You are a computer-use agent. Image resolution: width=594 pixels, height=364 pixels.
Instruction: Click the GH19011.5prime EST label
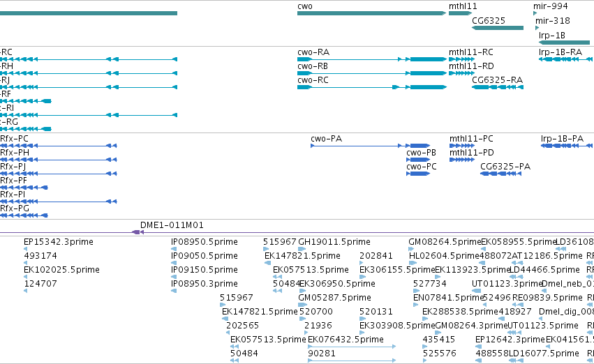[334, 242]
